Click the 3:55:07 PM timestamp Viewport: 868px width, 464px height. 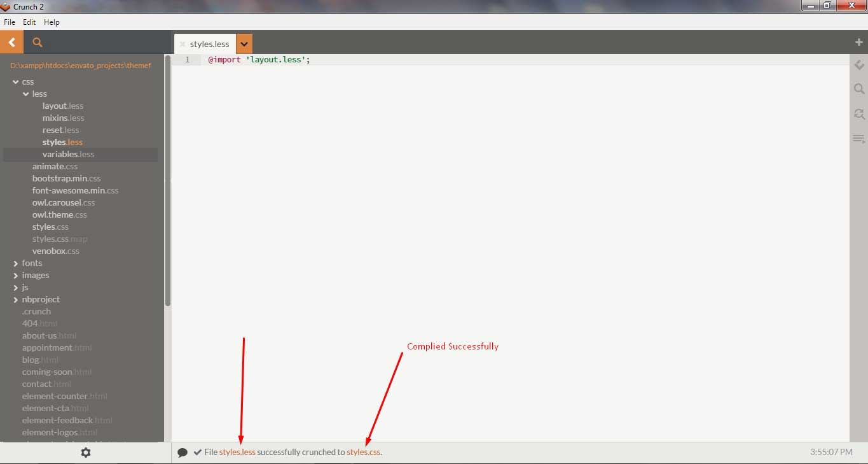point(831,453)
